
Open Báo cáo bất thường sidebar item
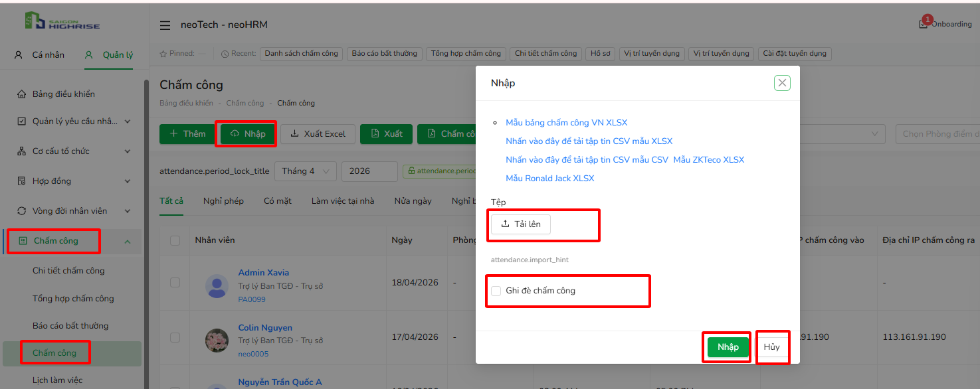click(70, 326)
